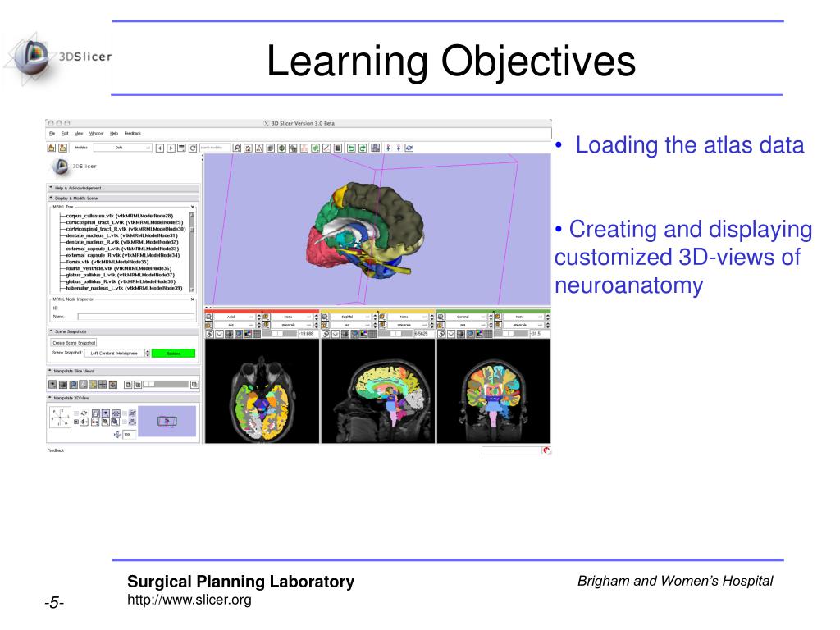The image size is (840, 630).
Task: Click the error log icon at bottom right
Action: [546, 450]
